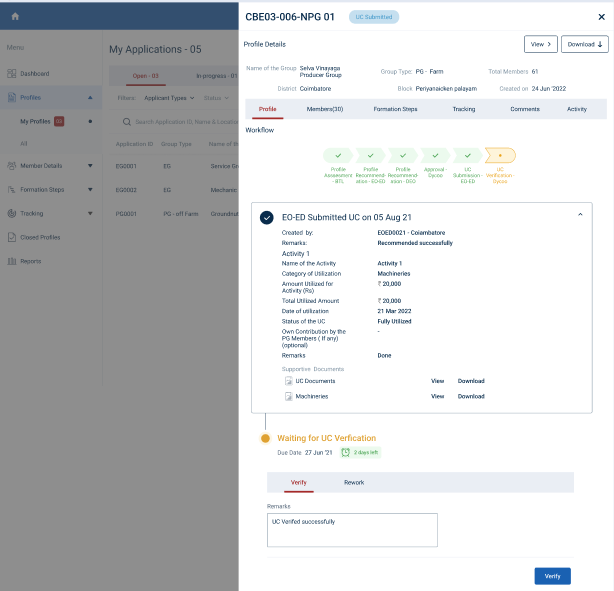Viewport: 614px width, 591px height.
Task: Collapse the EO-ED Submitted UC section
Action: 580,215
